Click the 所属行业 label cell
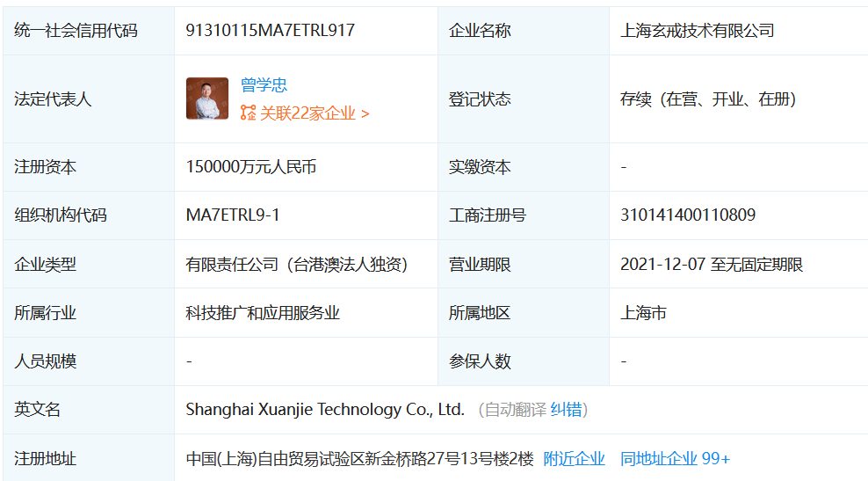The width and height of the screenshot is (868, 481). 89,313
